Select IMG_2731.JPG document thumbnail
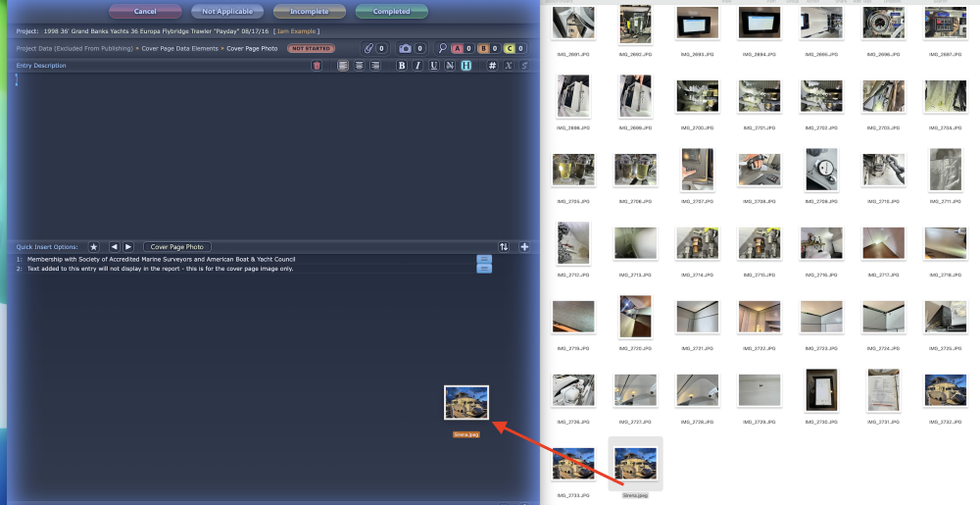 coord(883,390)
